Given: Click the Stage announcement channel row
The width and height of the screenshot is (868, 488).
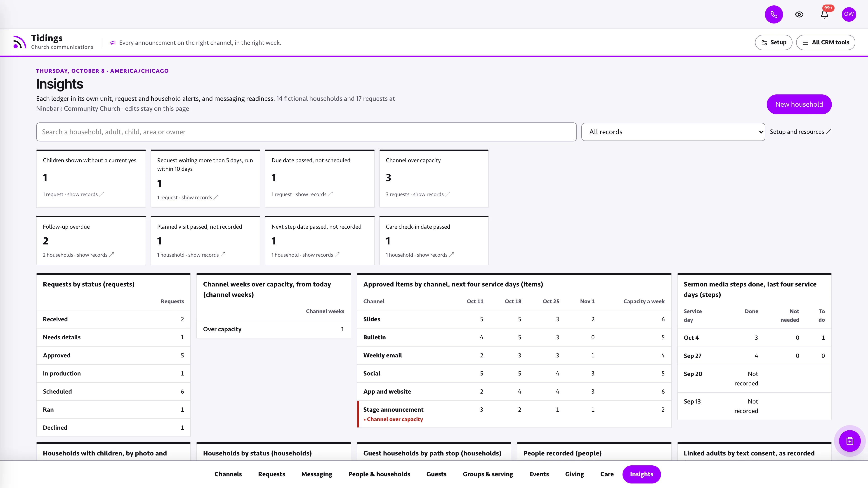Looking at the screenshot, I should (x=514, y=414).
